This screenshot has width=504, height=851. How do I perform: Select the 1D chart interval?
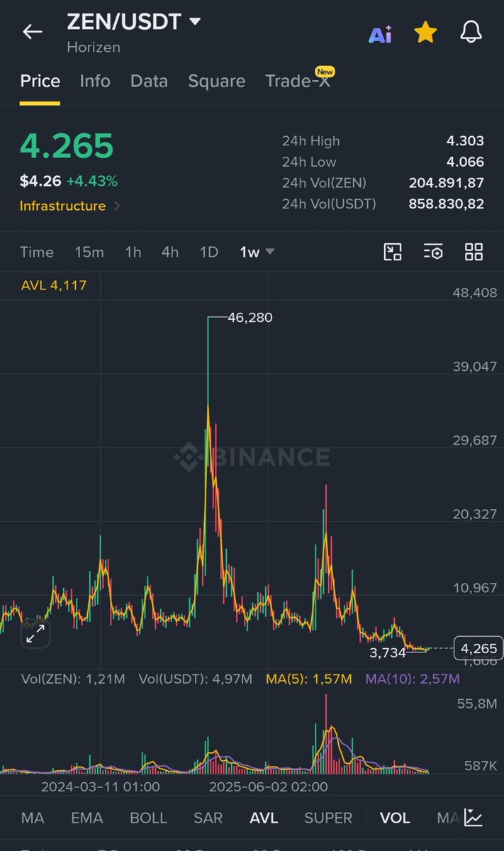(208, 252)
